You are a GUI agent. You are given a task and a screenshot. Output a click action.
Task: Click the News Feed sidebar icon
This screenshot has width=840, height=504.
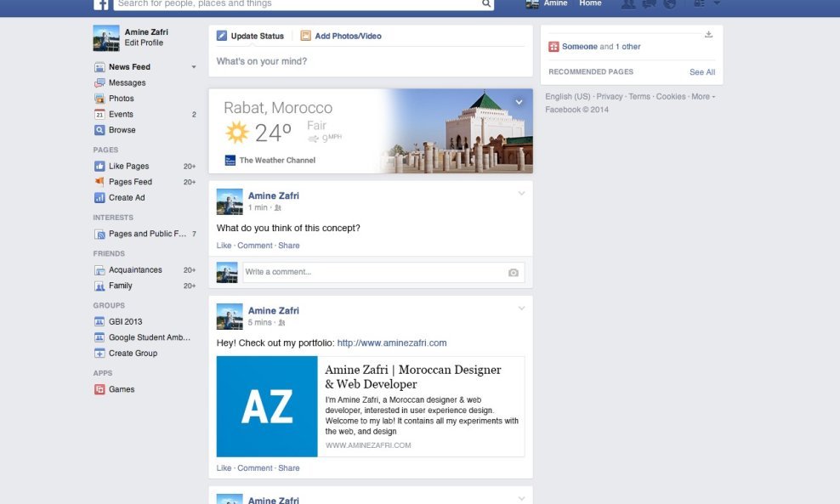[99, 67]
